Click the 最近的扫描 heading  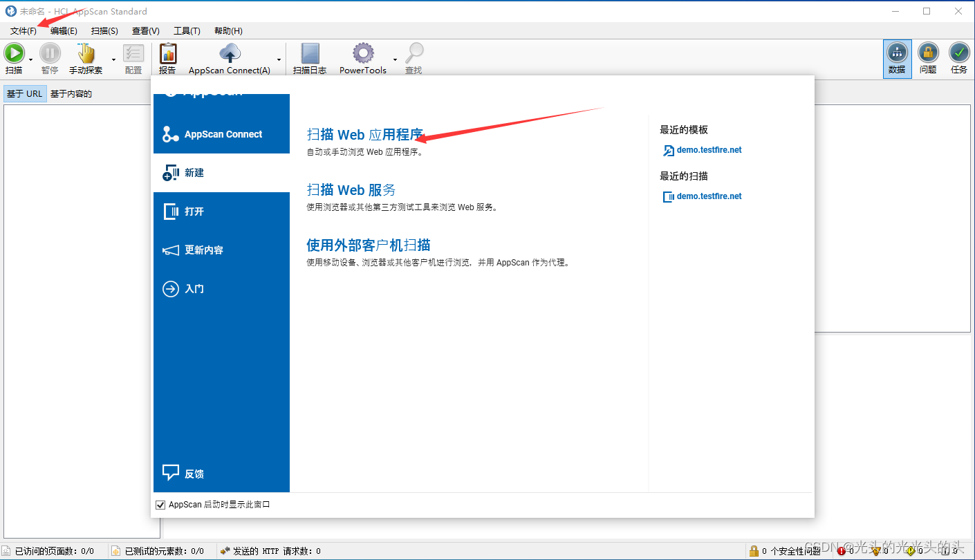pyautogui.click(x=684, y=176)
